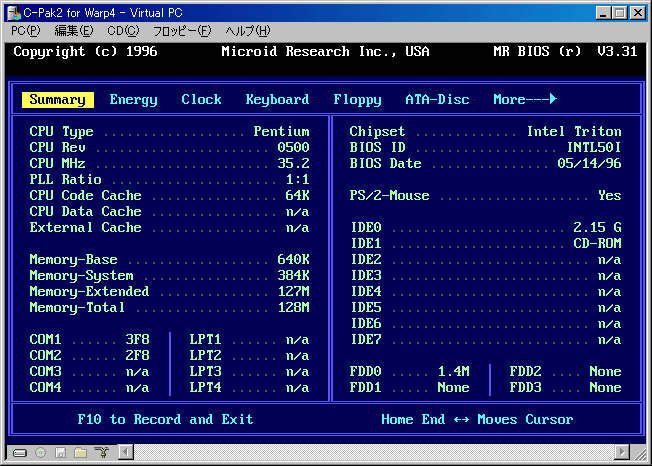Viewport: 652px width, 466px height.
Task: Click the CPU Code Cache value '64K'
Action: [297, 195]
